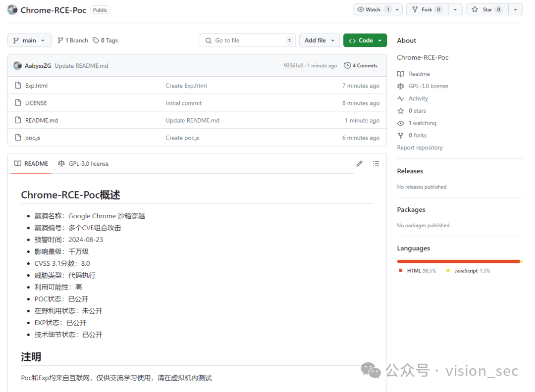Click the repository owner avatar beside Chrome-RCE-Poc
The image size is (535, 392).
pyautogui.click(x=12, y=10)
